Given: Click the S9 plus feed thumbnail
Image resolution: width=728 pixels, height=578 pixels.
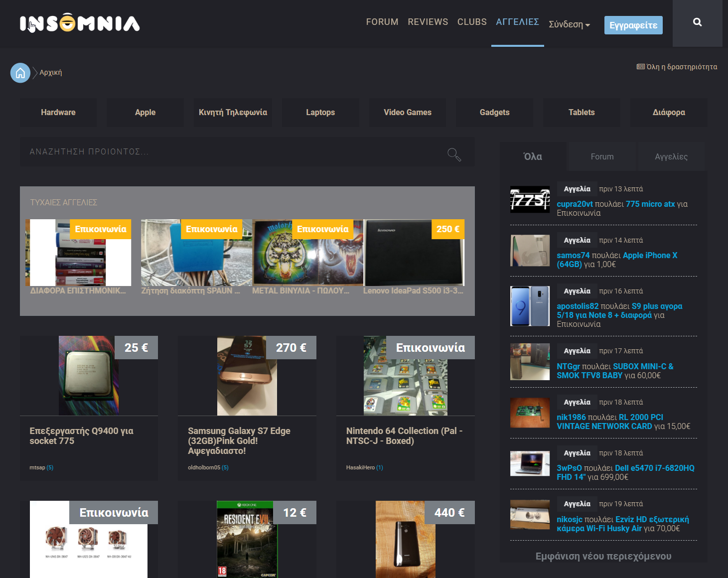Looking at the screenshot, I should (530, 306).
